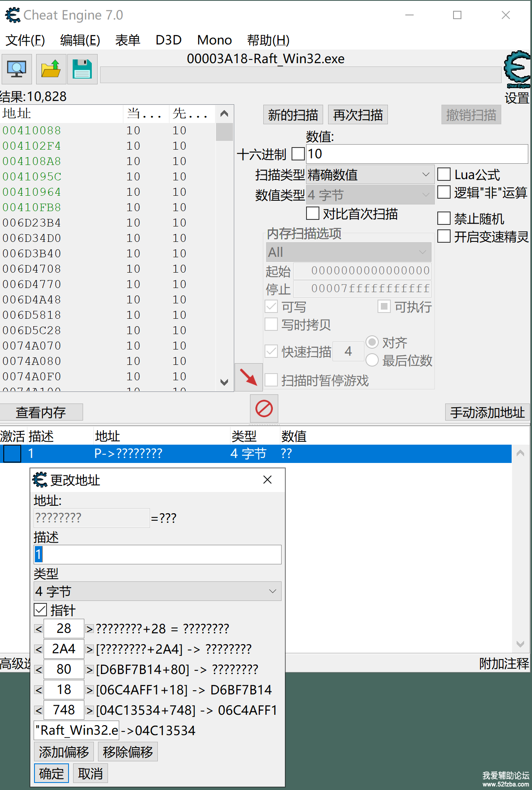Viewport: 532px width, 790px height.
Task: Select result address 006D23B4
Action: tap(32, 223)
